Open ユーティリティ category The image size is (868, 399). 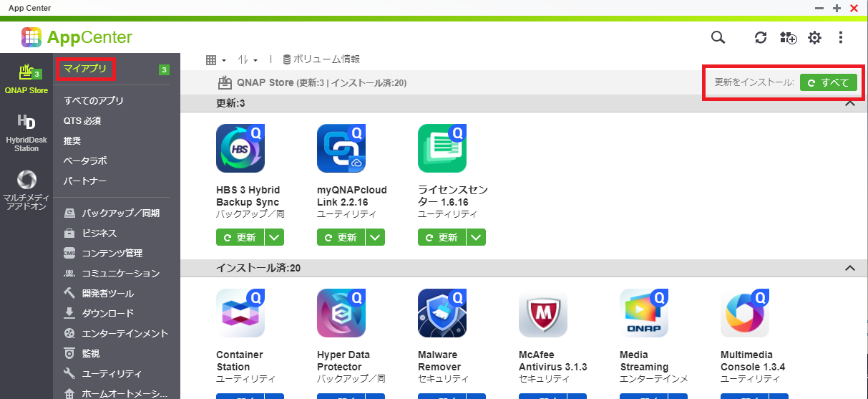click(103, 373)
